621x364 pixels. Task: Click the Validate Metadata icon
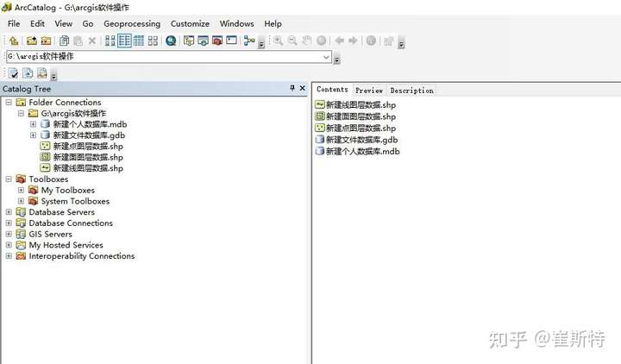tap(13, 73)
